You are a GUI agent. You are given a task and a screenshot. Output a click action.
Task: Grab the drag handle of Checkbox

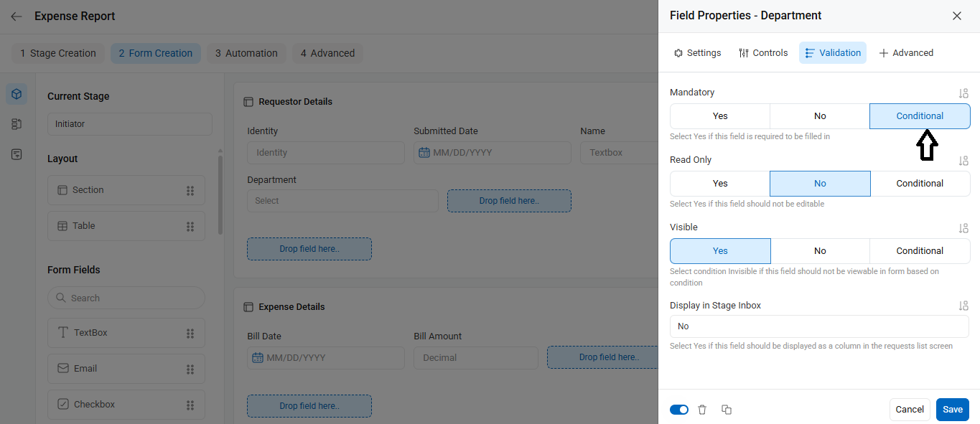click(x=190, y=405)
